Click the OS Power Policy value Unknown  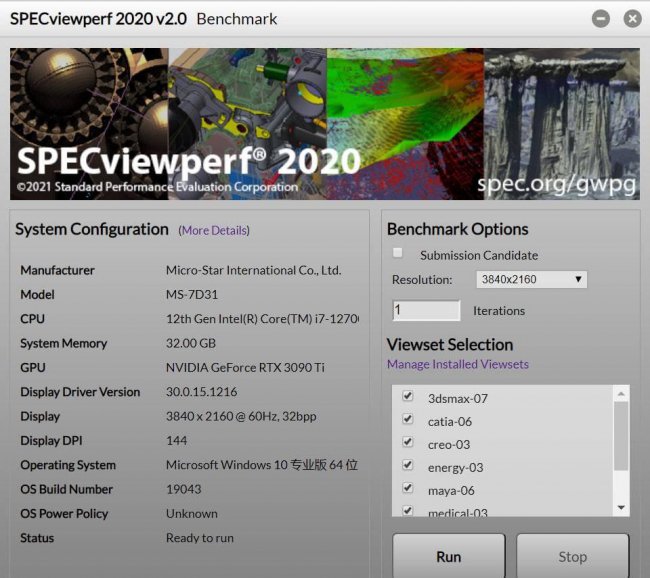point(192,514)
